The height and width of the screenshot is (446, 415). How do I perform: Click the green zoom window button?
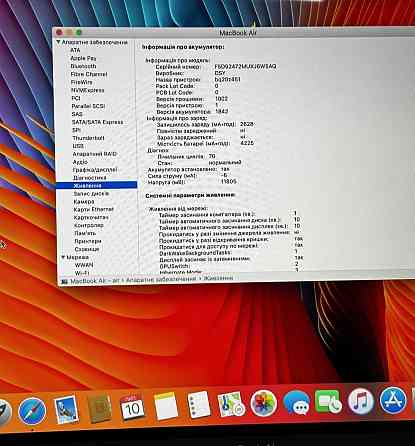[79, 32]
